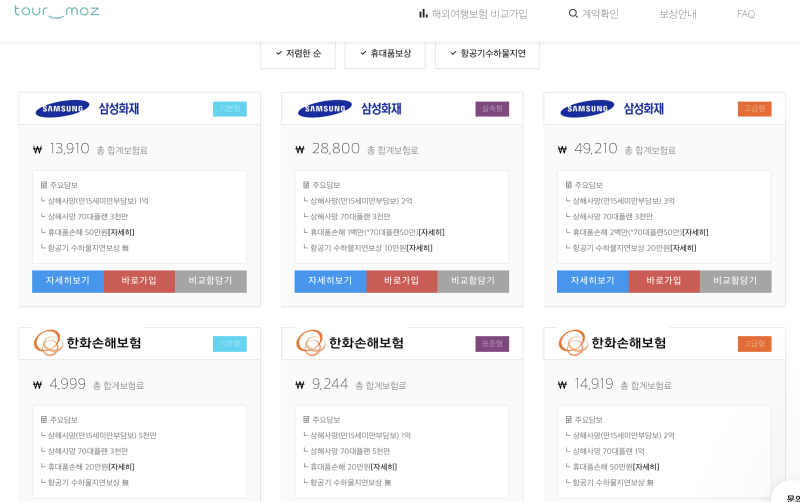
Task: Click 주요담보 table icon on Samsung 28,800 card
Action: [x=306, y=185]
